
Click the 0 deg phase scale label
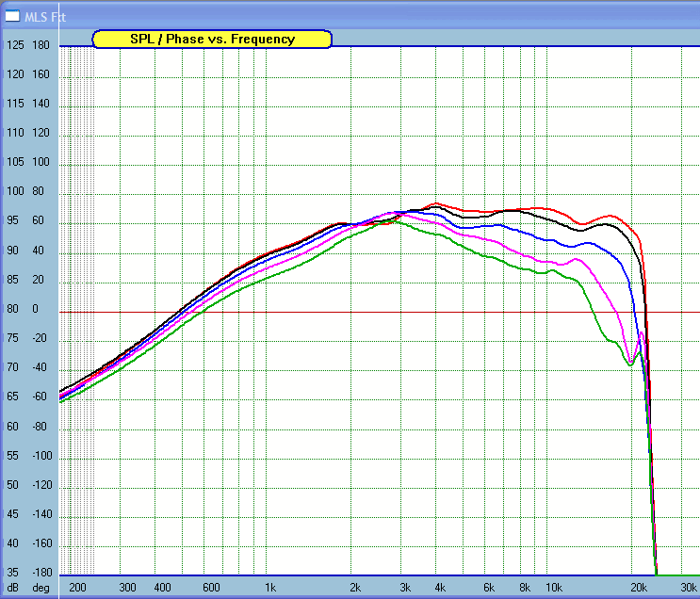pos(35,309)
